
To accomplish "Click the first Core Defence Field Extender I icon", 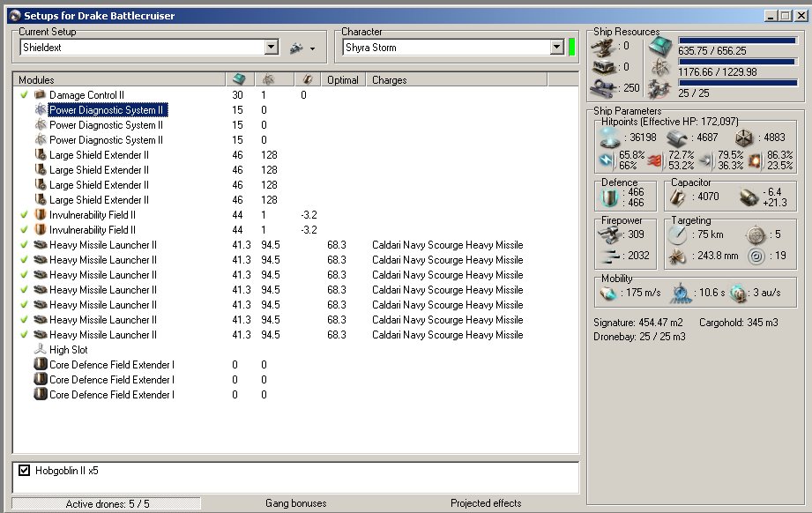I will (x=40, y=364).
